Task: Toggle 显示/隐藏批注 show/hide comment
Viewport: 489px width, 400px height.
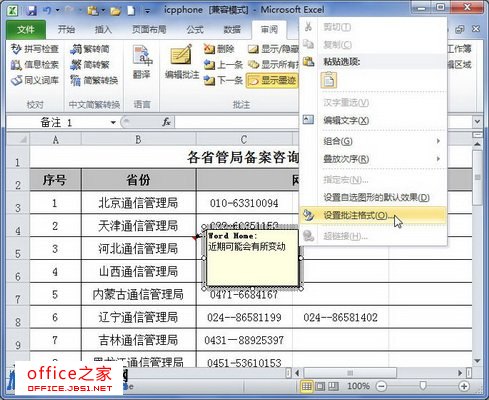Action: [x=273, y=49]
